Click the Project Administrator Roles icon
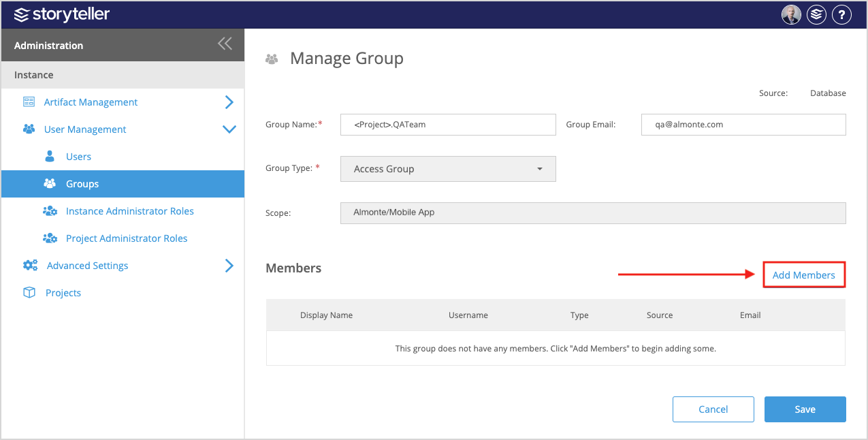 [50, 238]
